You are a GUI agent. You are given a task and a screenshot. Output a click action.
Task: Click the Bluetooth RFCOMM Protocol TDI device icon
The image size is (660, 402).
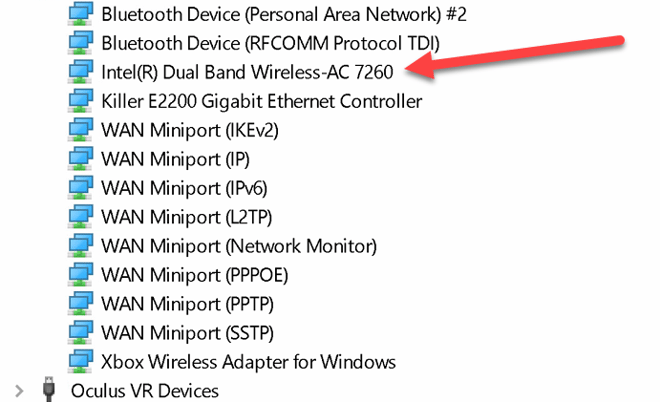pyautogui.click(x=80, y=43)
